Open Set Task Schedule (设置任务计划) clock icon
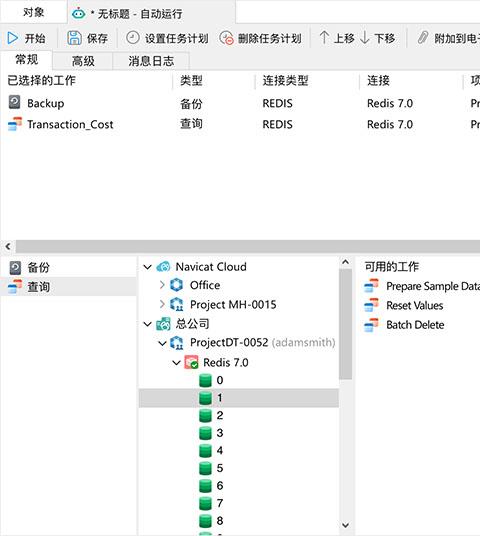This screenshot has width=480, height=536. point(133,38)
